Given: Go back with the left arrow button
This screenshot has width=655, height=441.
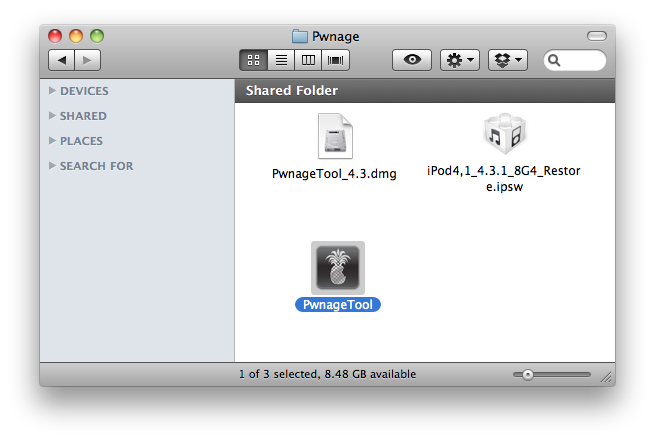Looking at the screenshot, I should coord(62,60).
